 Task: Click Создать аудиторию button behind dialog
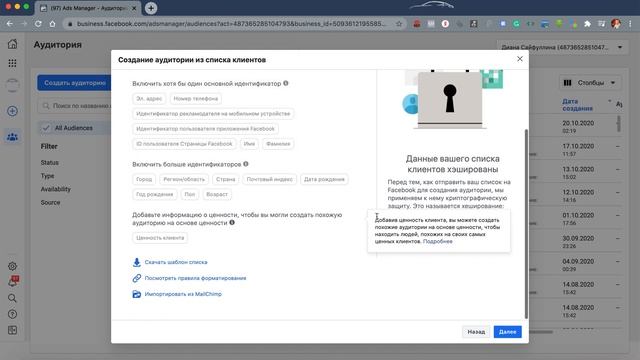pyautogui.click(x=75, y=83)
